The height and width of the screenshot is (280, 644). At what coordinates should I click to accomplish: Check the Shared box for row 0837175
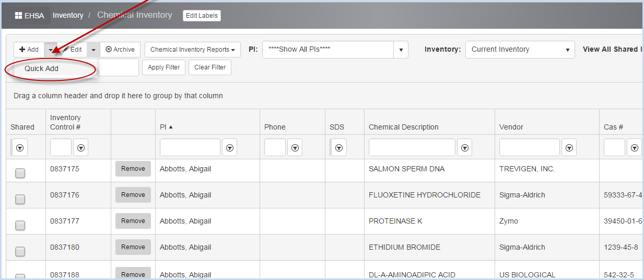(x=20, y=173)
